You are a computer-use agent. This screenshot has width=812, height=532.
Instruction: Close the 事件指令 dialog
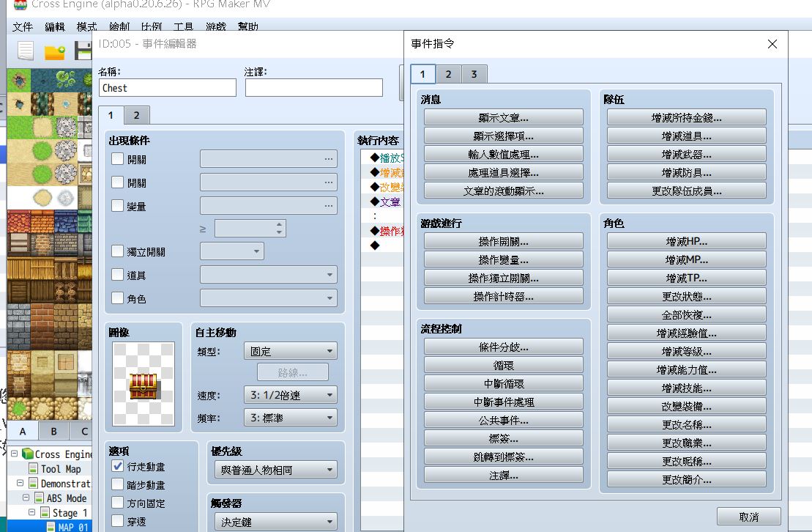tap(772, 44)
